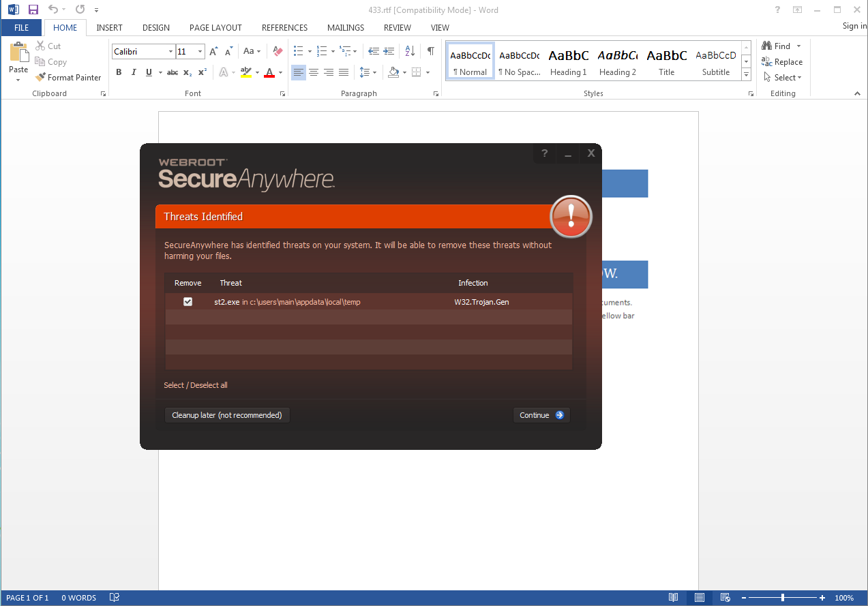Open line spacing options dropdown
This screenshot has height=606, width=868.
pyautogui.click(x=368, y=72)
